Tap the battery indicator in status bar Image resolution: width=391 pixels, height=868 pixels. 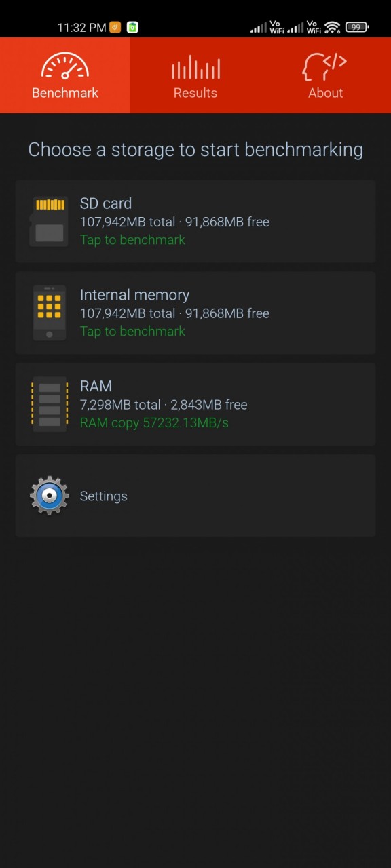coord(357,27)
